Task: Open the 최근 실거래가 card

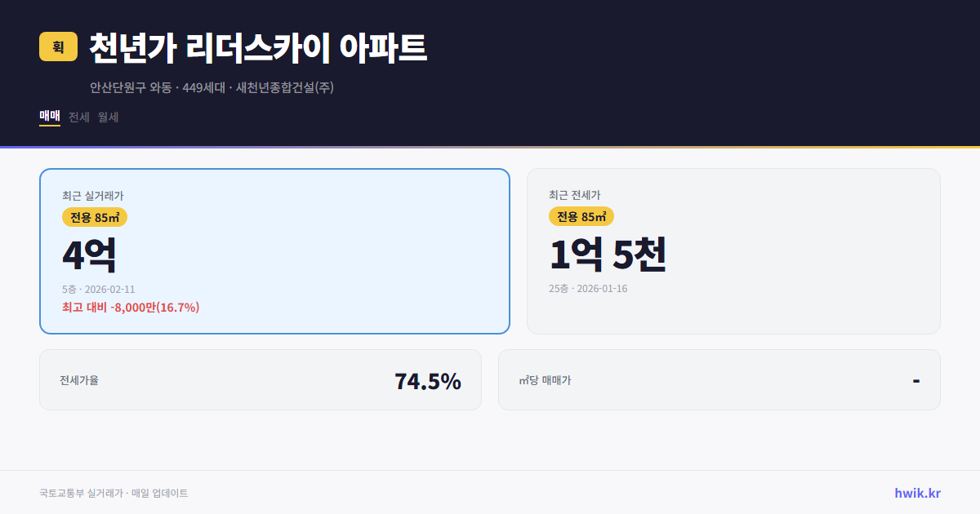Action: [x=274, y=250]
